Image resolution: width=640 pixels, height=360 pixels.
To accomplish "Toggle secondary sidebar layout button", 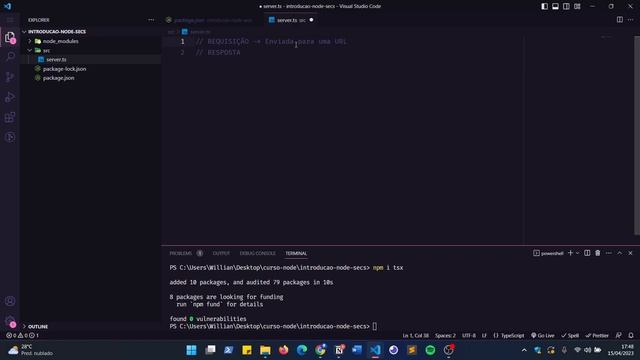I will pyautogui.click(x=566, y=6).
